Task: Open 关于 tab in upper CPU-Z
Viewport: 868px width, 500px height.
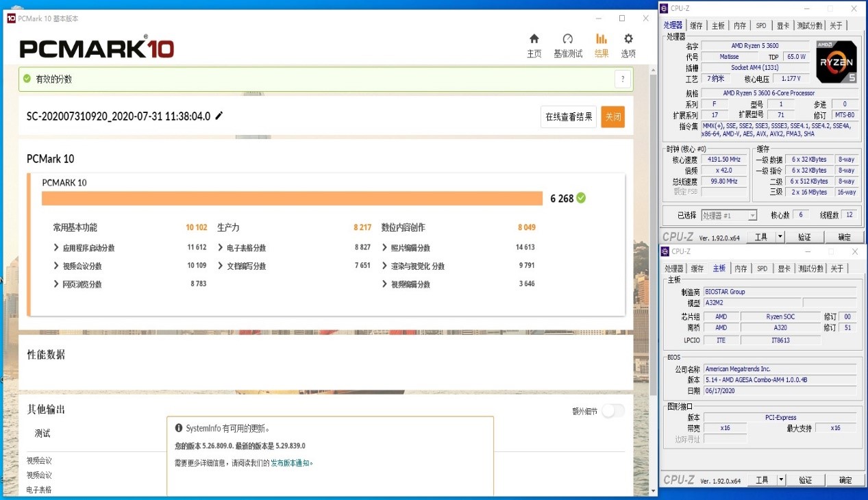Action: click(x=836, y=25)
